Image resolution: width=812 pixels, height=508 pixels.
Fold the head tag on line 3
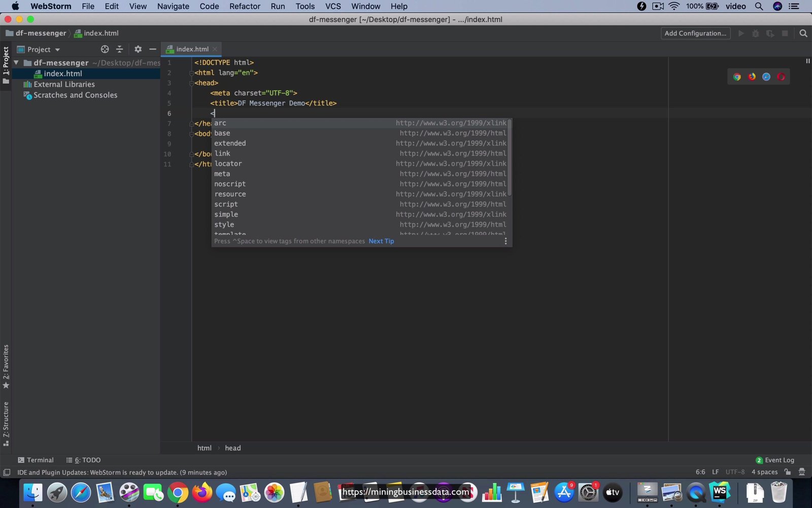[x=192, y=83]
